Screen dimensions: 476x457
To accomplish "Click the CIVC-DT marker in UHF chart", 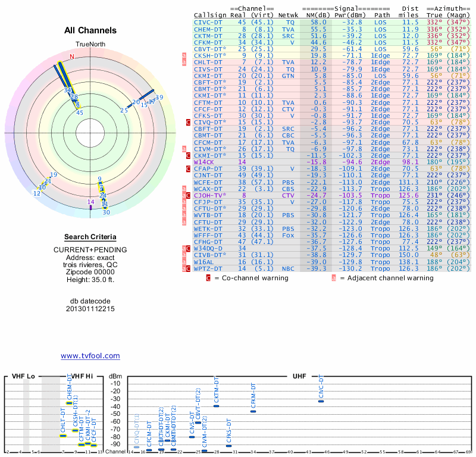I will click(x=321, y=401).
